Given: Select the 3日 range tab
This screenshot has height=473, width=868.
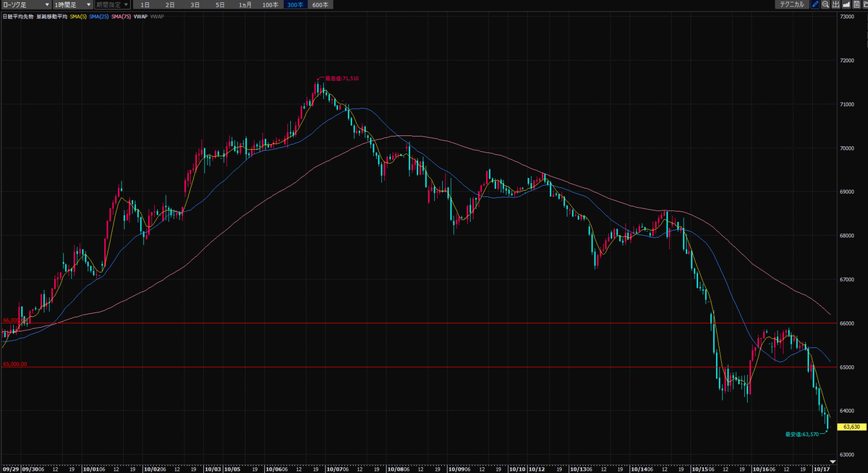Looking at the screenshot, I should coord(195,4).
